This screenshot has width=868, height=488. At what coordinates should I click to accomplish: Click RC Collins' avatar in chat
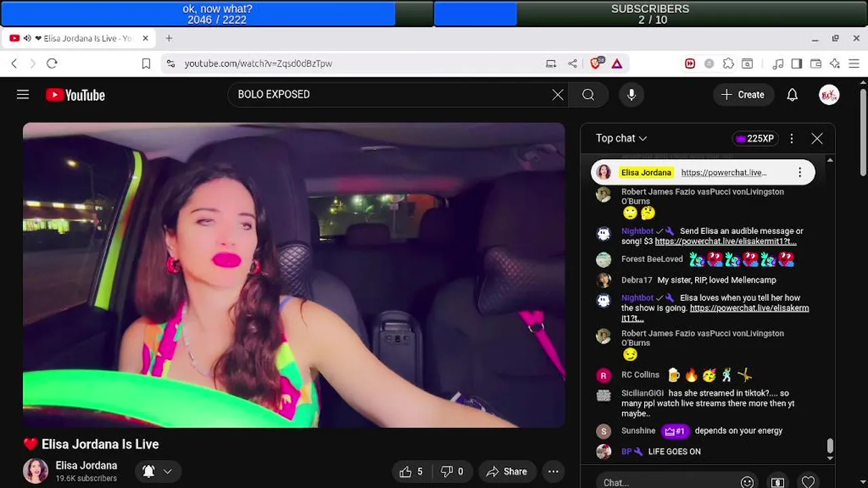click(604, 376)
